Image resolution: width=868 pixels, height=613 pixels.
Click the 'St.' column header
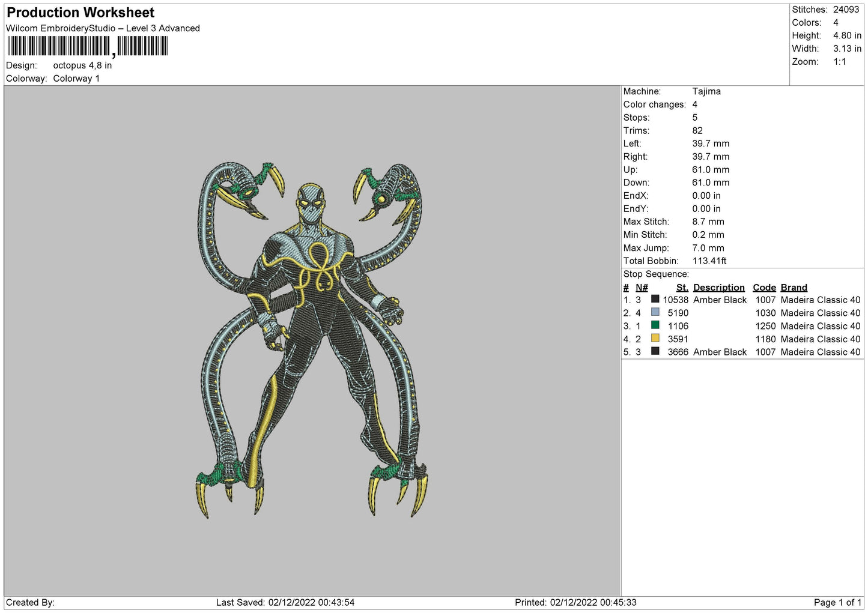click(x=682, y=288)
